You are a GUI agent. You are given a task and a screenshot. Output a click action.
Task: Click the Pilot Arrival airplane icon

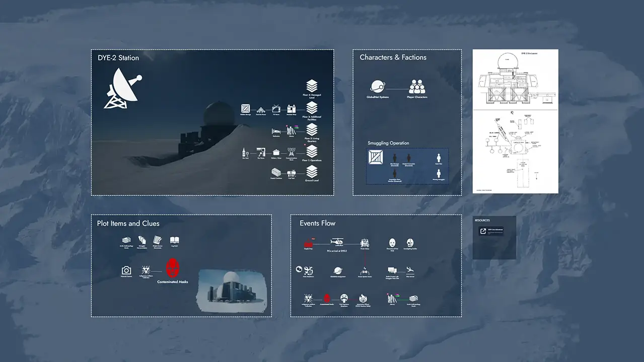(410, 270)
